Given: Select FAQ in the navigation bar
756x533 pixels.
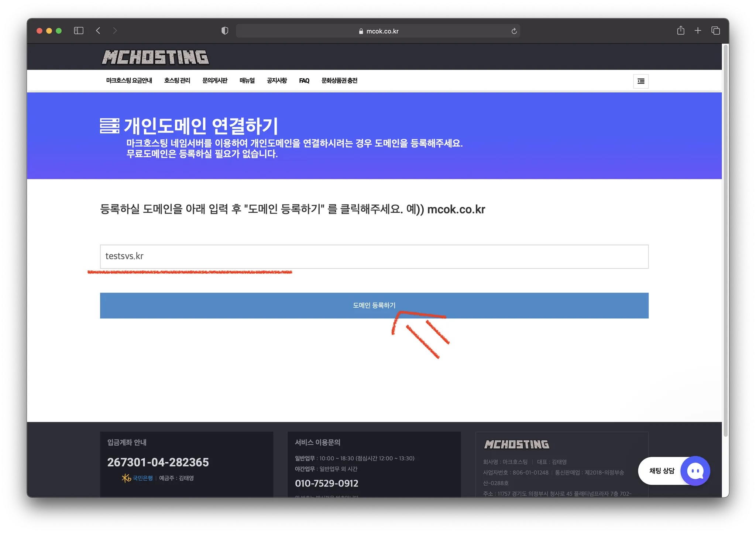Looking at the screenshot, I should point(304,81).
